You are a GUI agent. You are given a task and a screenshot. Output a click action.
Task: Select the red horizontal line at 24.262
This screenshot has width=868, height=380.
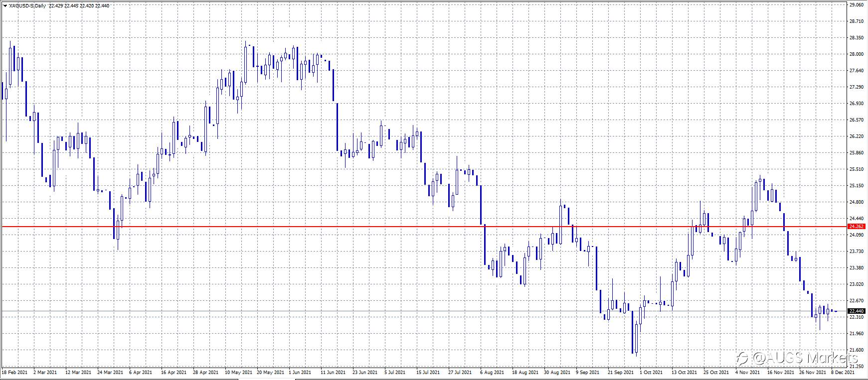pos(424,227)
